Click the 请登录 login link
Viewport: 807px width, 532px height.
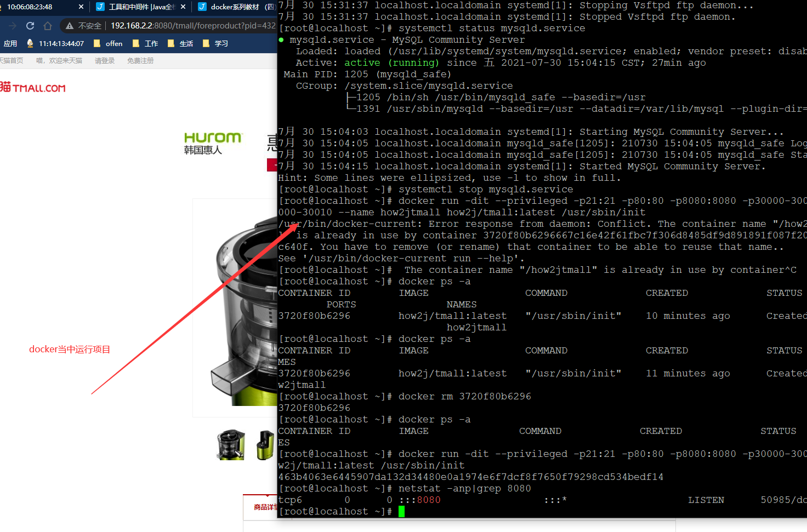104,61
